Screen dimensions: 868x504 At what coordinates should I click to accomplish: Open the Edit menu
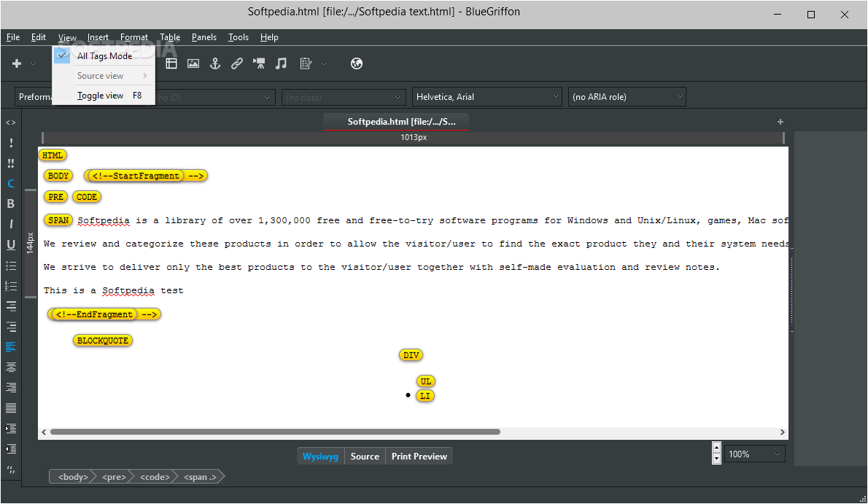pos(38,37)
